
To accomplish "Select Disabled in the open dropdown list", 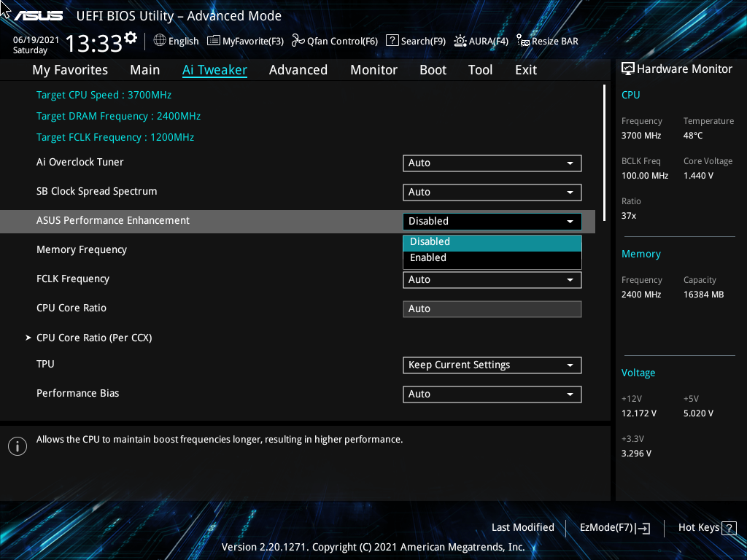I will pyautogui.click(x=492, y=241).
